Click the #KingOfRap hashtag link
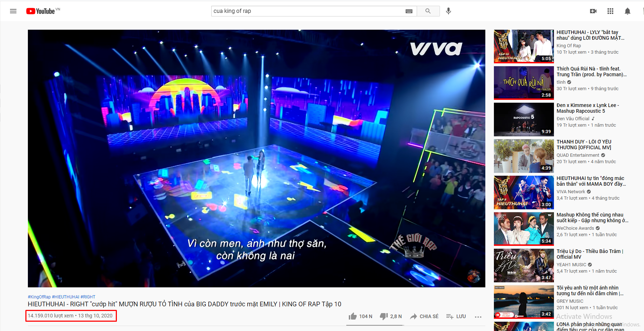Screen dimensions: 644x331 (39, 297)
